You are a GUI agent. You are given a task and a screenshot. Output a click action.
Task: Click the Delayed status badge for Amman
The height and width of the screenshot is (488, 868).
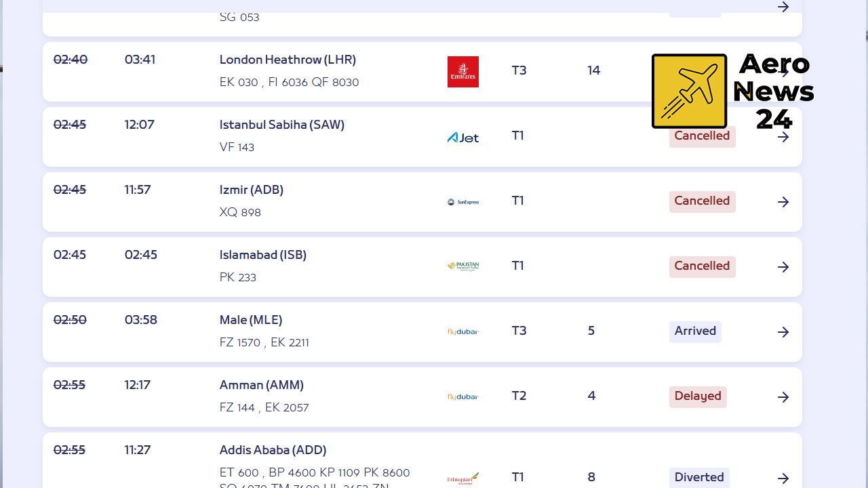698,396
